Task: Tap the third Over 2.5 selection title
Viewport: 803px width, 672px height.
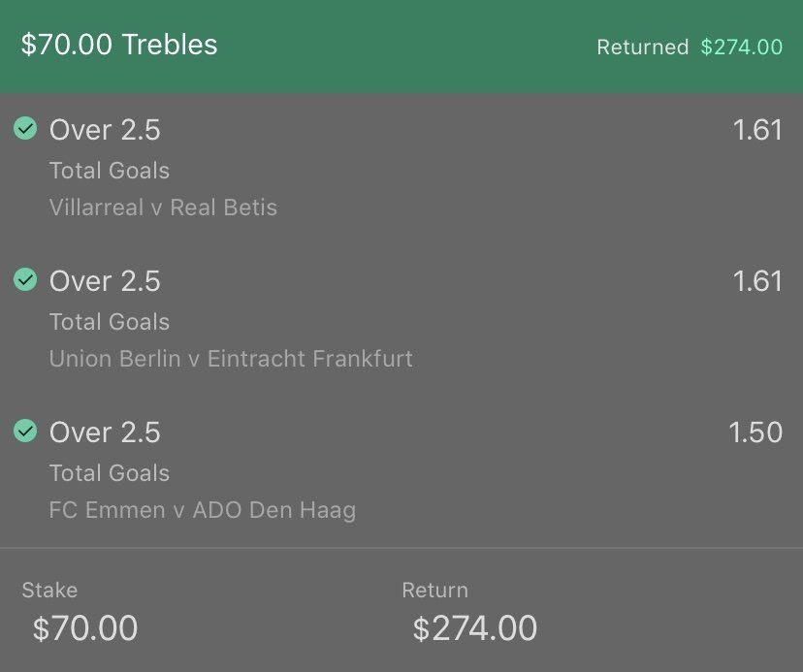Action: 105,432
